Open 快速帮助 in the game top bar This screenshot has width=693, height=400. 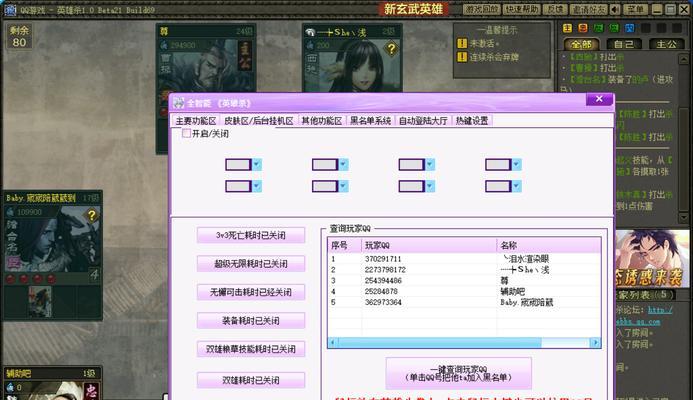522,9
